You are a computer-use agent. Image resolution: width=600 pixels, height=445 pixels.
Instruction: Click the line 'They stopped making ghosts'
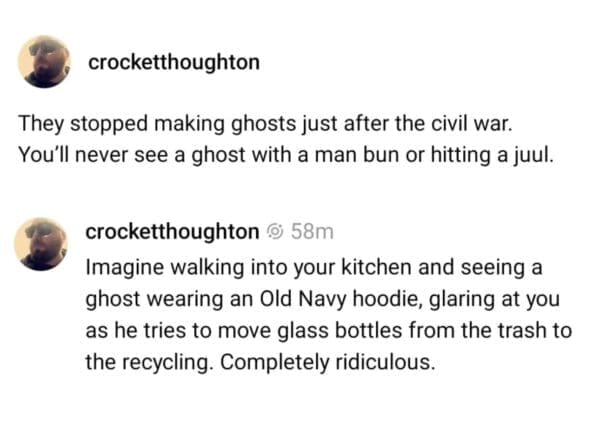[265, 124]
